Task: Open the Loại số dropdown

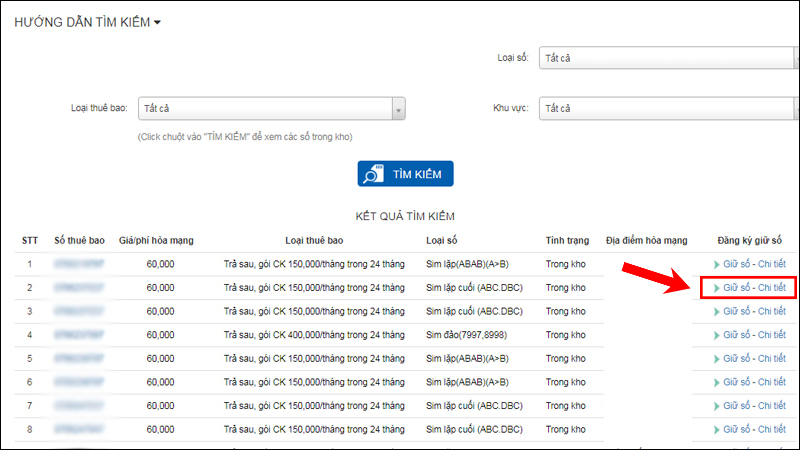Action: click(668, 58)
